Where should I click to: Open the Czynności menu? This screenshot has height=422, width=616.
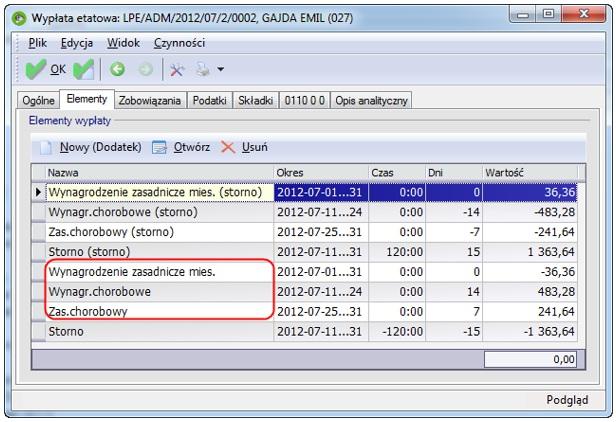(x=179, y=43)
